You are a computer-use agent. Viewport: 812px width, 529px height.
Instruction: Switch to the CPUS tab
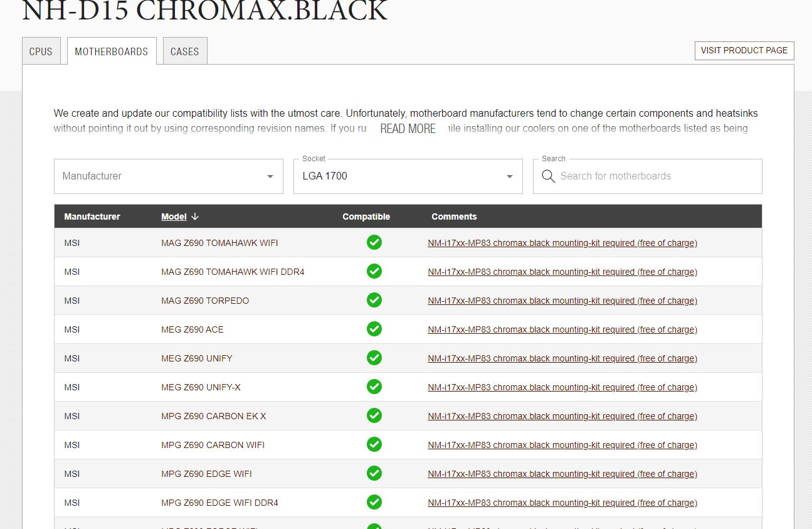[41, 51]
